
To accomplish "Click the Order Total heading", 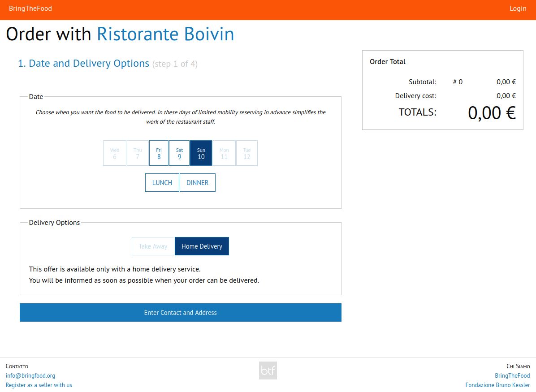I will pyautogui.click(x=387, y=61).
